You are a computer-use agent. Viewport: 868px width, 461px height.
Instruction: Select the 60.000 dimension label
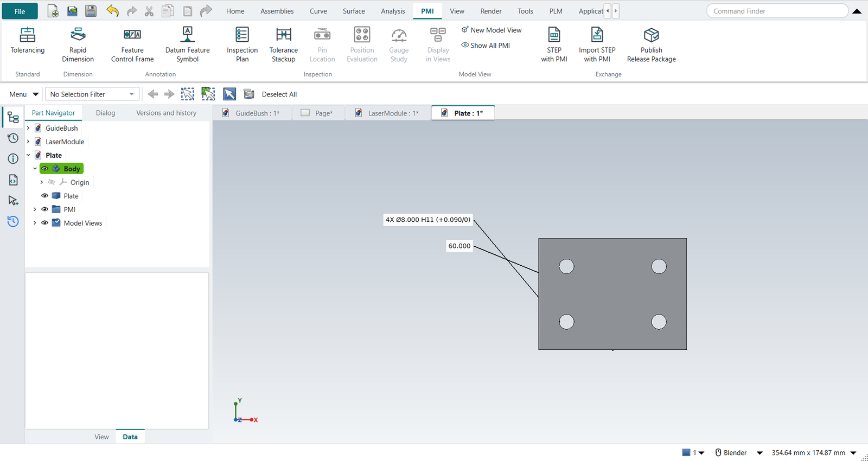(459, 246)
